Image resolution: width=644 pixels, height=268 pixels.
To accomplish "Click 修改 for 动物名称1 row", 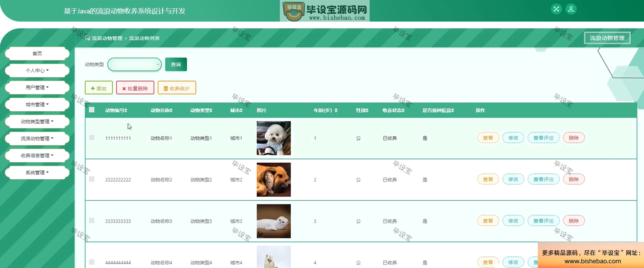I will (x=513, y=138).
